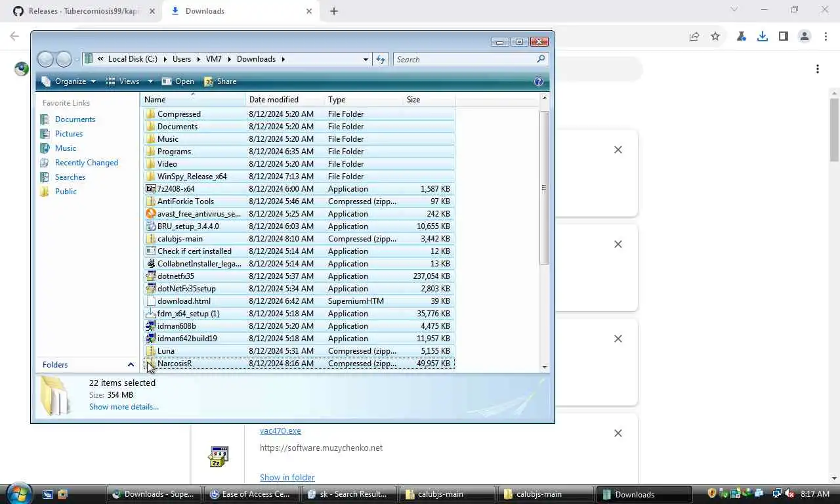The width and height of the screenshot is (840, 504).
Task: Open the Chrome side panel icon
Action: point(783,37)
